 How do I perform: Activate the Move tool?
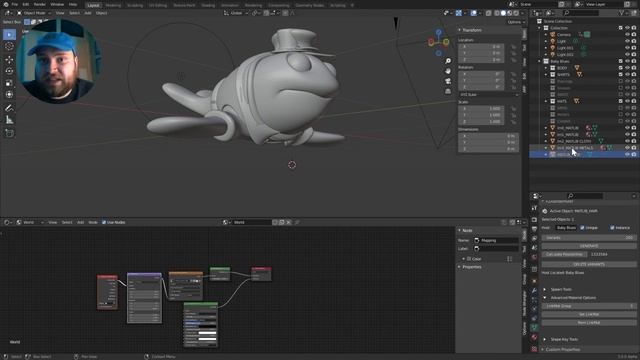click(x=9, y=60)
